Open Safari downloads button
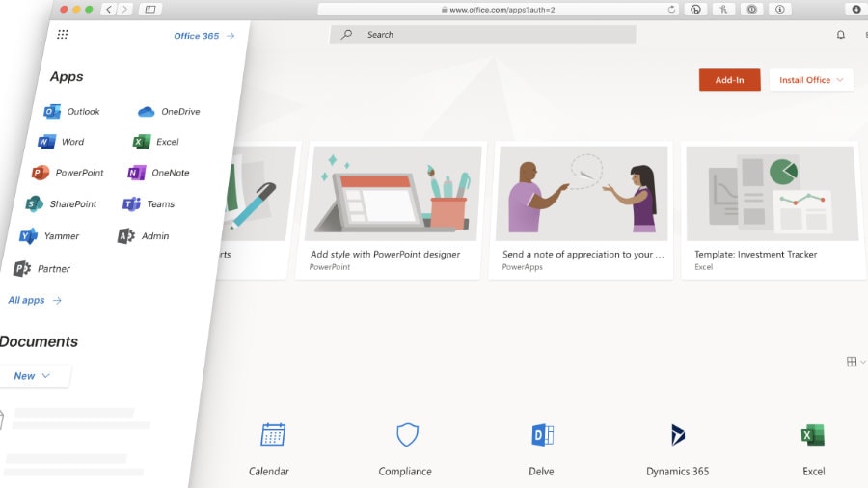This screenshot has width=868, height=488. pos(855,10)
